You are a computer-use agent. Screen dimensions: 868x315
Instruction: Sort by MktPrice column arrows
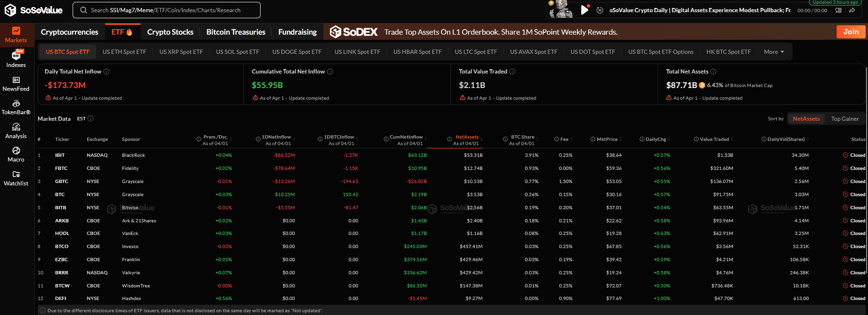click(621, 139)
